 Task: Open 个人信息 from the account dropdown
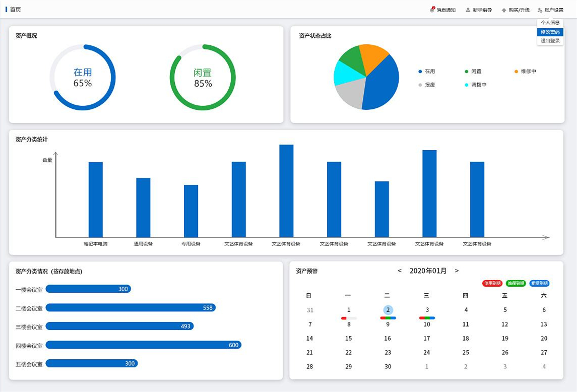[550, 23]
